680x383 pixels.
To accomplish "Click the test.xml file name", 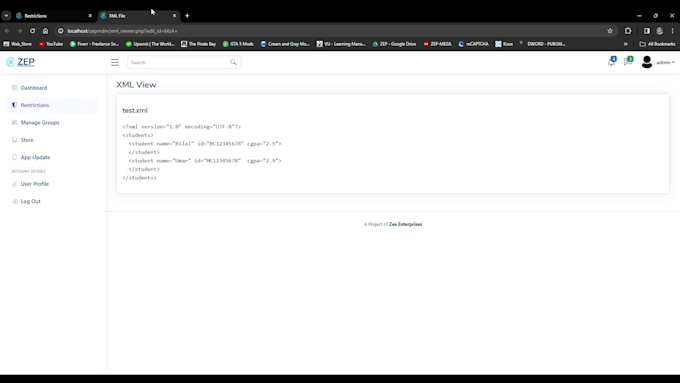I will [x=135, y=111].
